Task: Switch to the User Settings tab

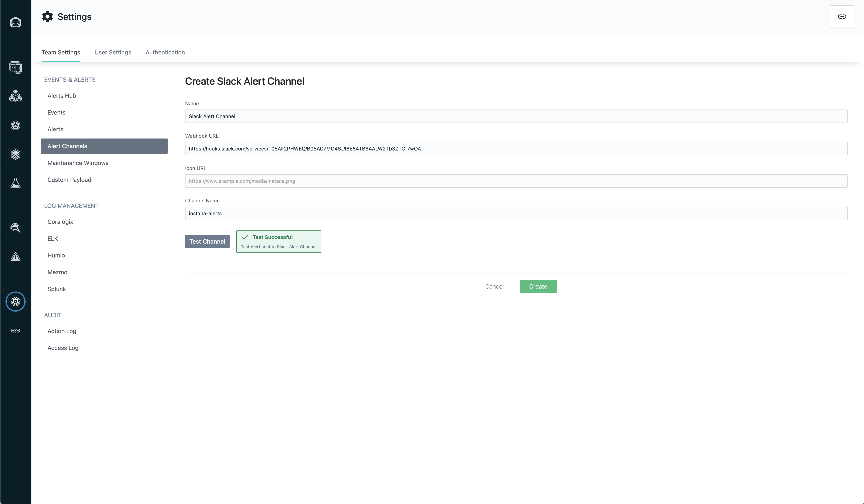Action: tap(113, 52)
